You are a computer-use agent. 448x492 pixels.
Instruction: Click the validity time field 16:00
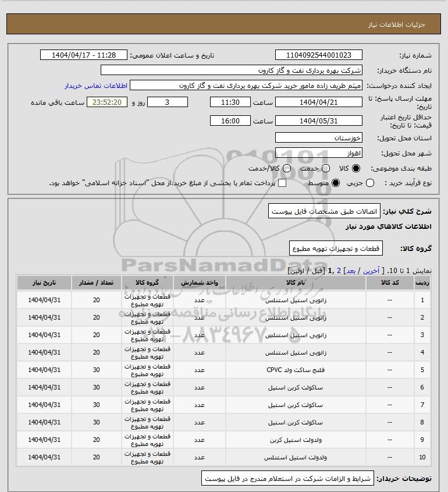230,121
